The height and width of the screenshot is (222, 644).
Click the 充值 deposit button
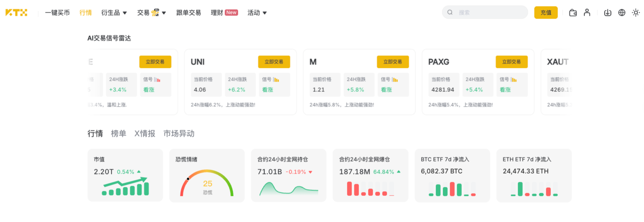tap(546, 13)
